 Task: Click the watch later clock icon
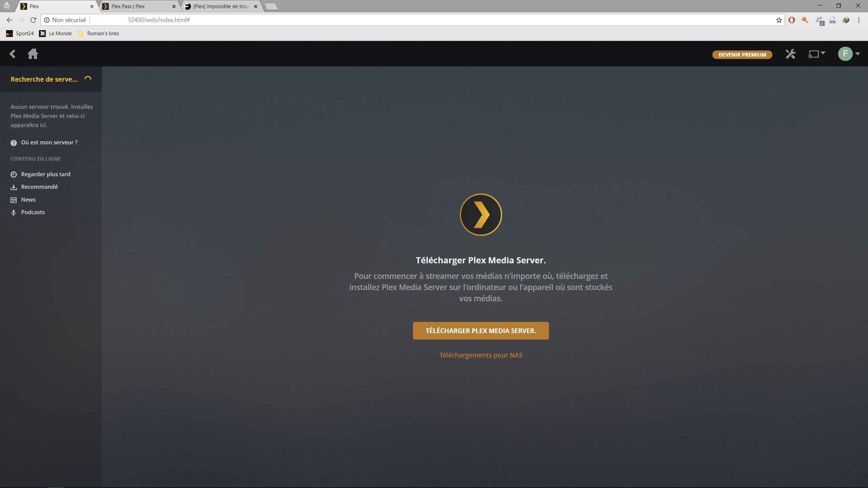14,175
